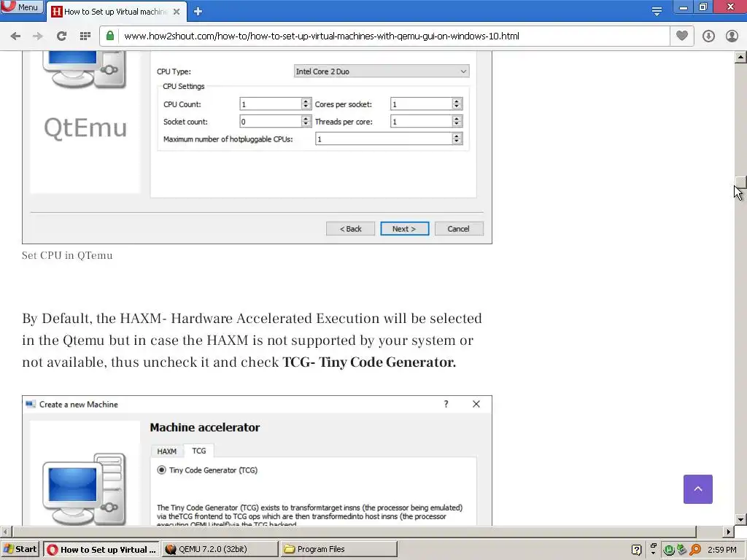Click the purple scroll-to-top arrow button

698,489
